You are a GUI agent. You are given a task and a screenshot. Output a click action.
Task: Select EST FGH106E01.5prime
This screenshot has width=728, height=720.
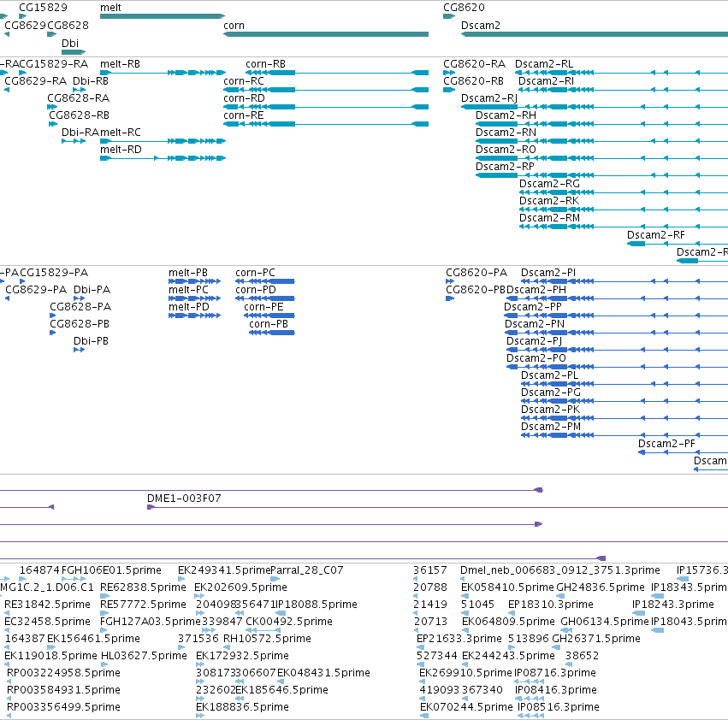point(111,570)
